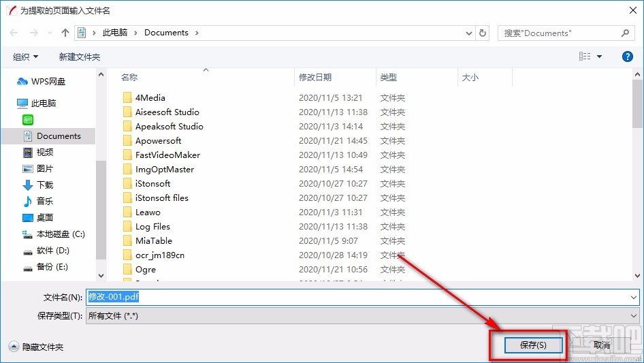The height and width of the screenshot is (363, 644).
Task: Open the view options dropdown arrow
Action: click(x=599, y=57)
